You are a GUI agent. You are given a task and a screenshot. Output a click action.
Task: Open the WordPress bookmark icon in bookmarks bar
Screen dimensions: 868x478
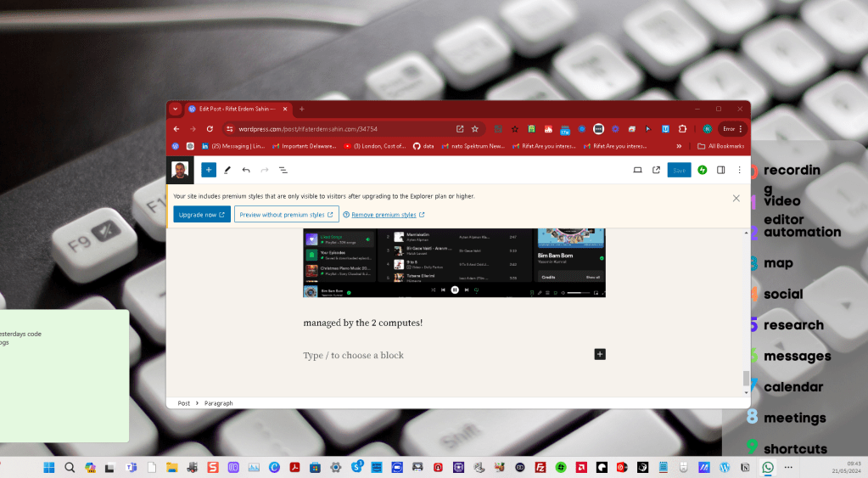pyautogui.click(x=175, y=146)
